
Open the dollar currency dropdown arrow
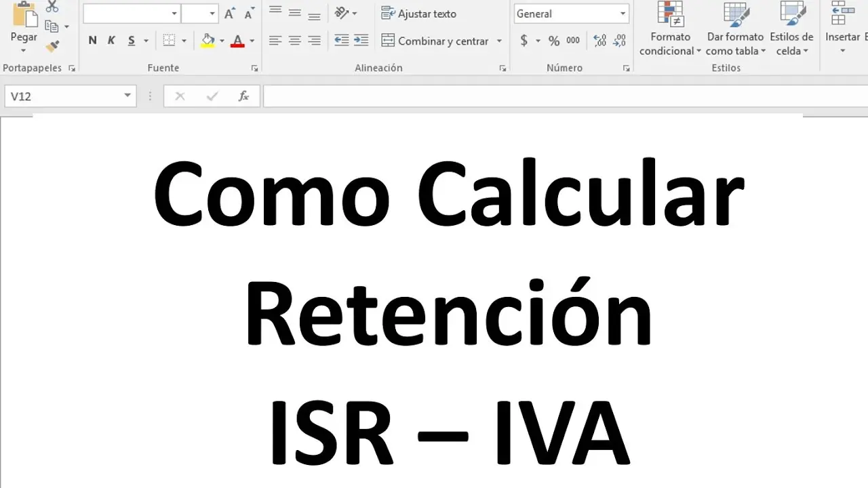point(538,41)
